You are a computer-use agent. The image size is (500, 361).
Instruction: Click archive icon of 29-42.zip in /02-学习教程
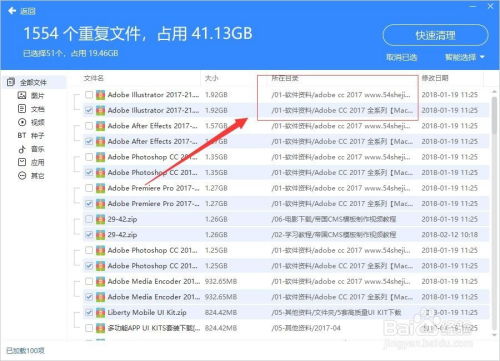pos(100,235)
